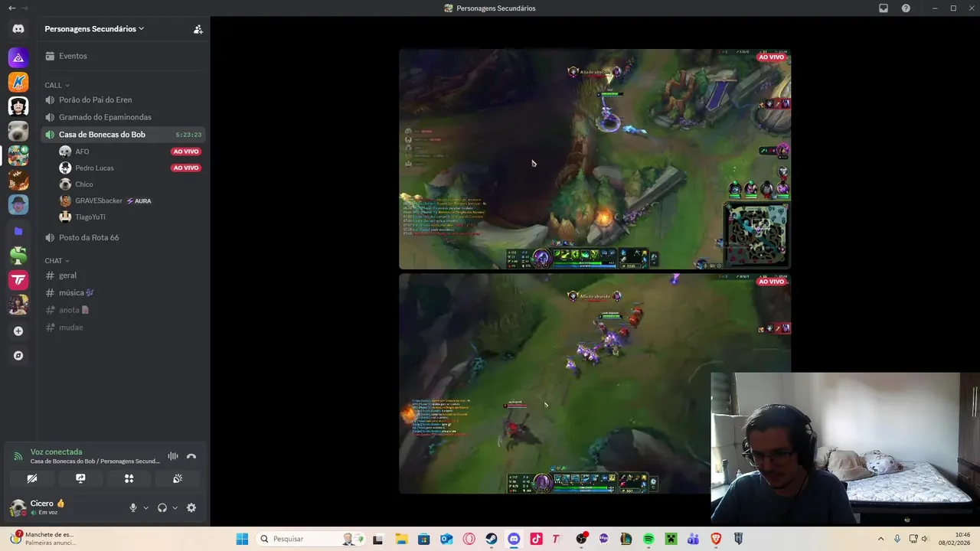Open Microsoft Store from the taskbar
Screen dimensions: 980x551
tap(423, 539)
